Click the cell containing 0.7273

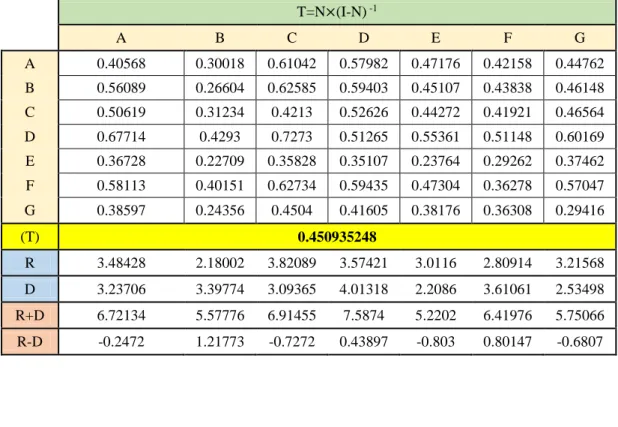[x=292, y=137]
